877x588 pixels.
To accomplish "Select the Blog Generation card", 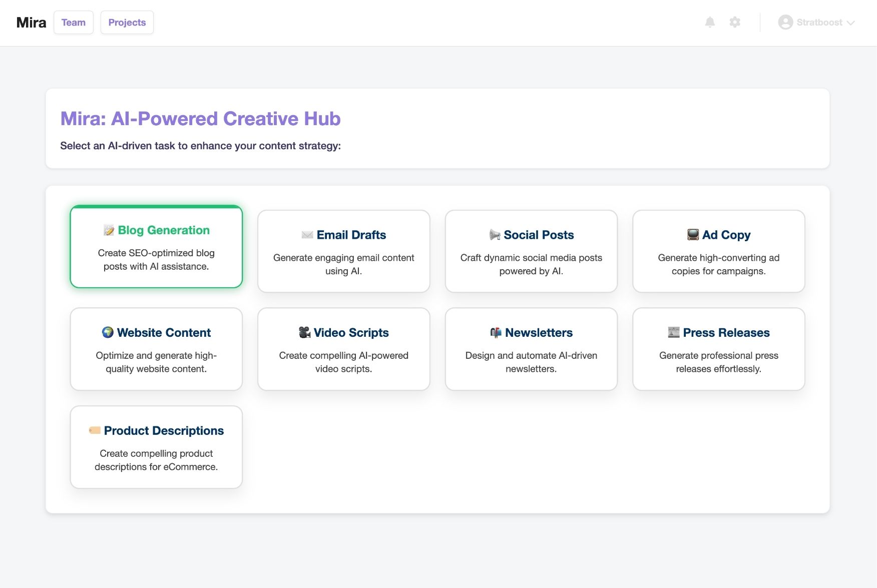I will point(156,247).
